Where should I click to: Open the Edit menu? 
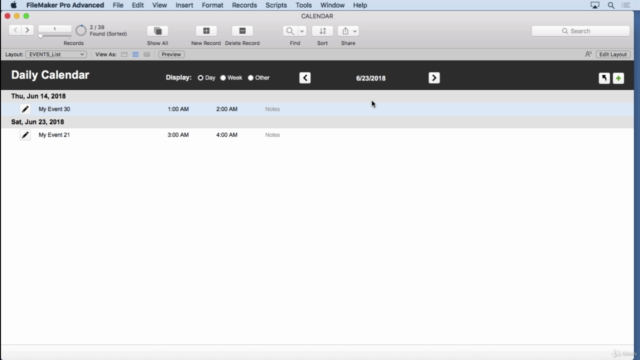(138, 5)
